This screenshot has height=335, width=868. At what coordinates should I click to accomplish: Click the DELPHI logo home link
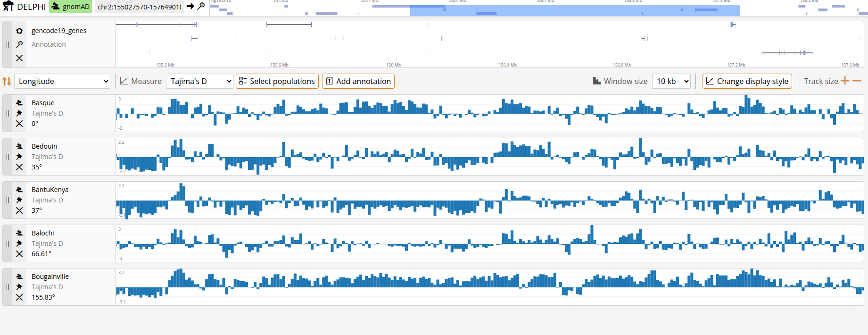pyautogui.click(x=25, y=7)
